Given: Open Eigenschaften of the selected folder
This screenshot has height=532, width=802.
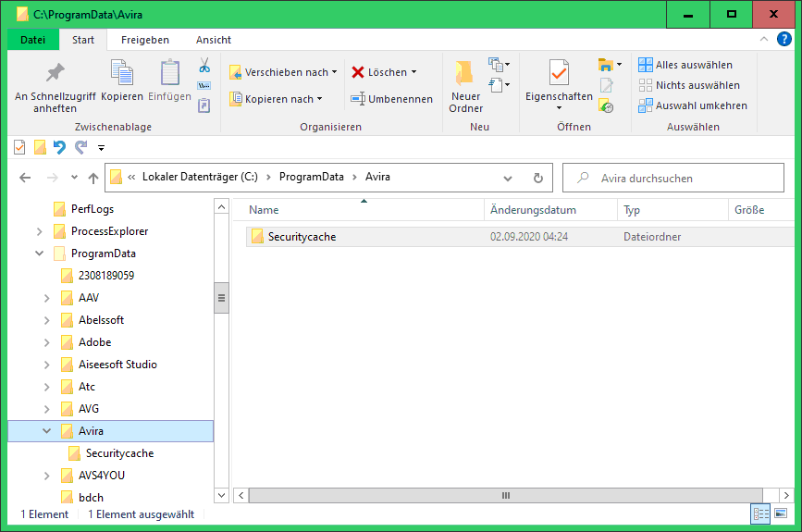Looking at the screenshot, I should pos(559,80).
